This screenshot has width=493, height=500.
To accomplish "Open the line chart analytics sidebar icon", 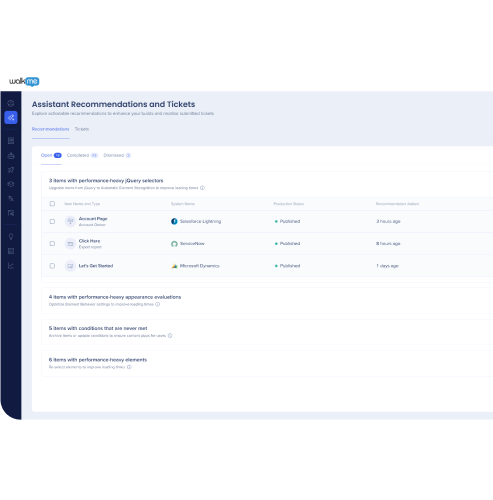I will (x=11, y=266).
